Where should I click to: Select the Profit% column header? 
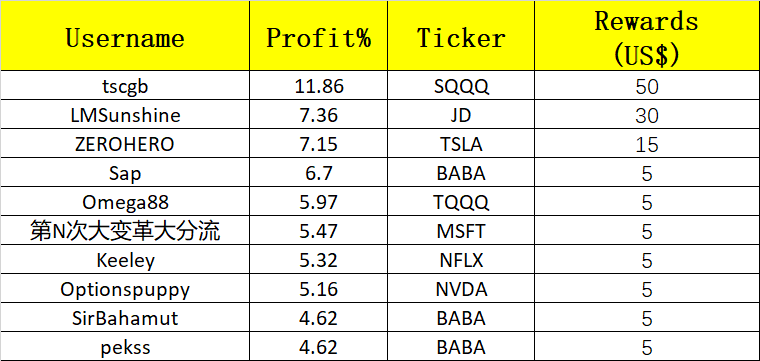318,36
